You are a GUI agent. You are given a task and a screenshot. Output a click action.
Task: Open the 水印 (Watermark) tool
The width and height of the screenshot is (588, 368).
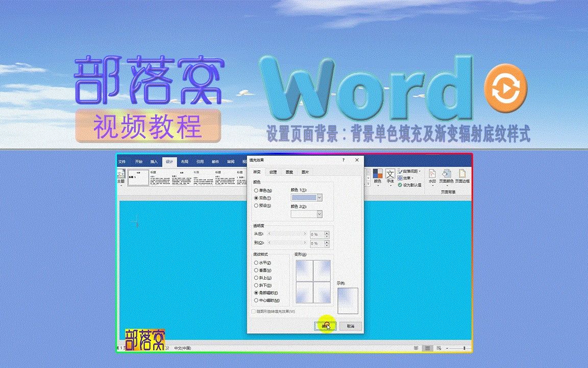tap(432, 176)
